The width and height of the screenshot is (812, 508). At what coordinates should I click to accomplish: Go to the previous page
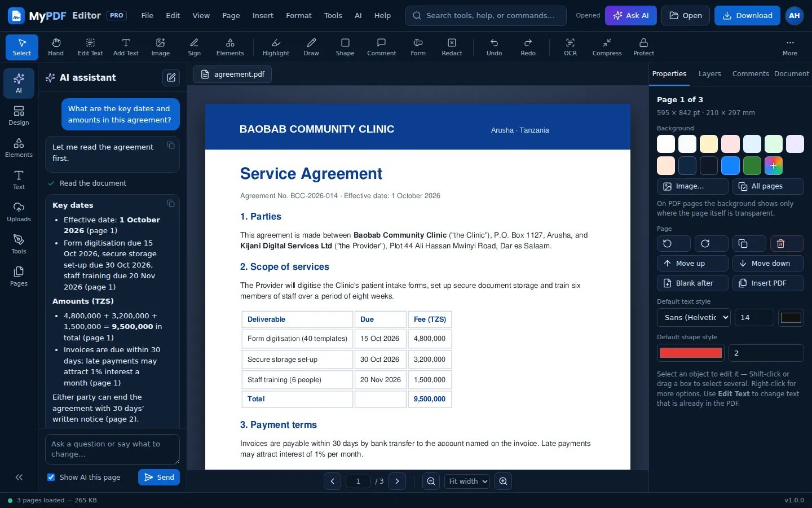(x=332, y=481)
